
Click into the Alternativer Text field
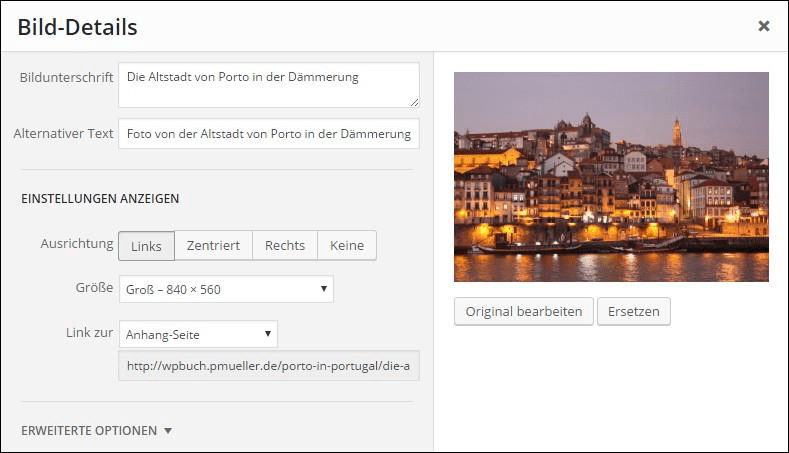pos(268,134)
